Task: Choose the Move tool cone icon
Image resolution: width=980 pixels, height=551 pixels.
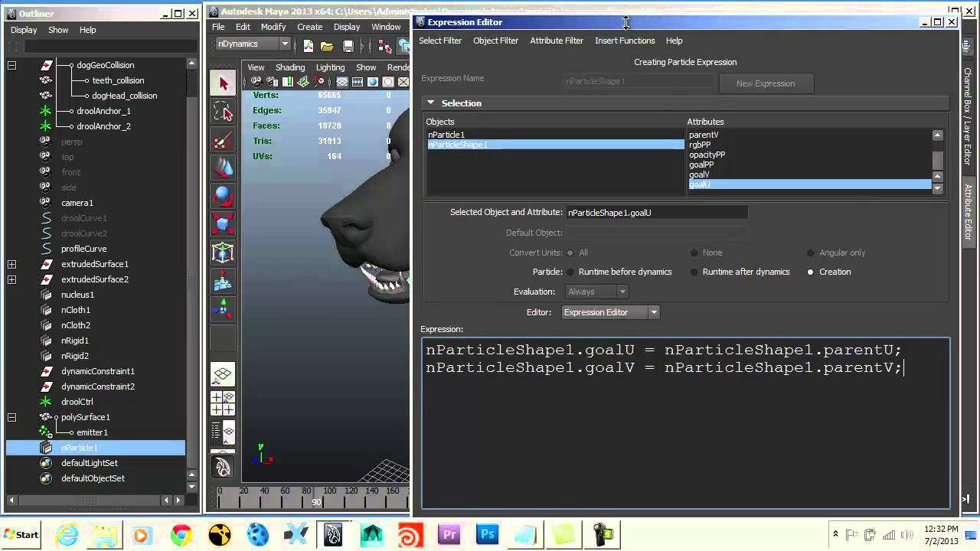Action: click(x=223, y=168)
